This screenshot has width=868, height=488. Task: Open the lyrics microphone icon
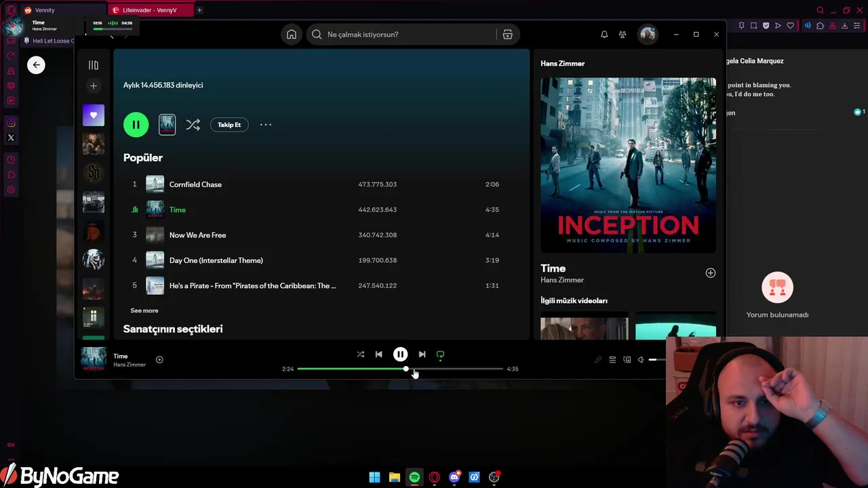(x=598, y=360)
